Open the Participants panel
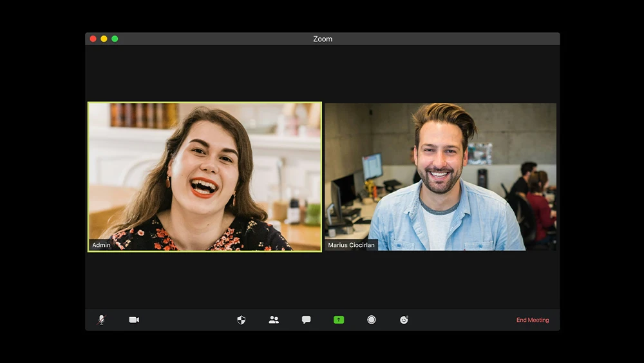 (x=274, y=320)
